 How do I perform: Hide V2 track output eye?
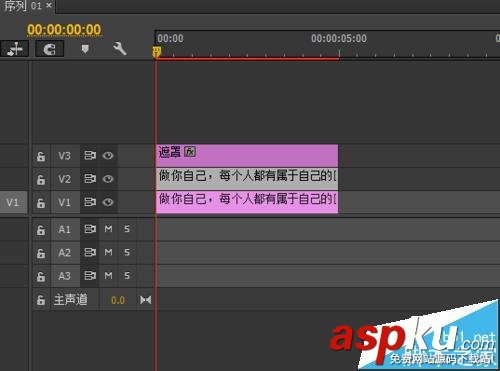[108, 179]
